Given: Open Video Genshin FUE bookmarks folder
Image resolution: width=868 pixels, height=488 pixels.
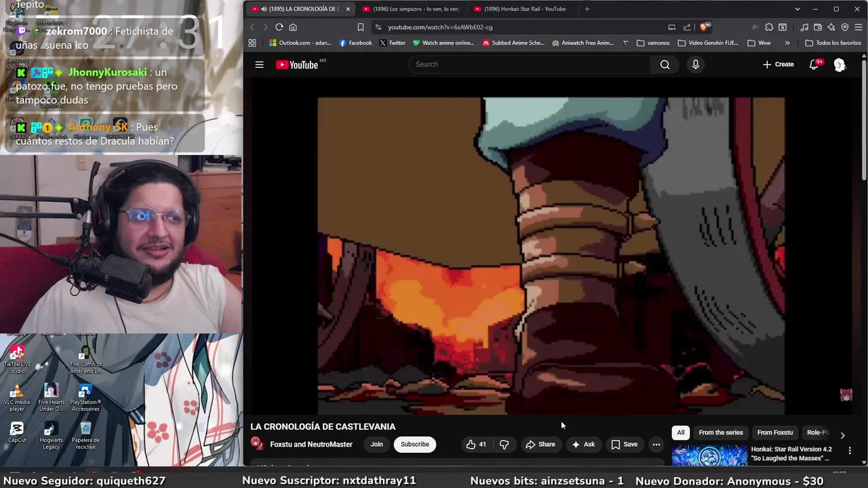Looking at the screenshot, I should [x=708, y=43].
